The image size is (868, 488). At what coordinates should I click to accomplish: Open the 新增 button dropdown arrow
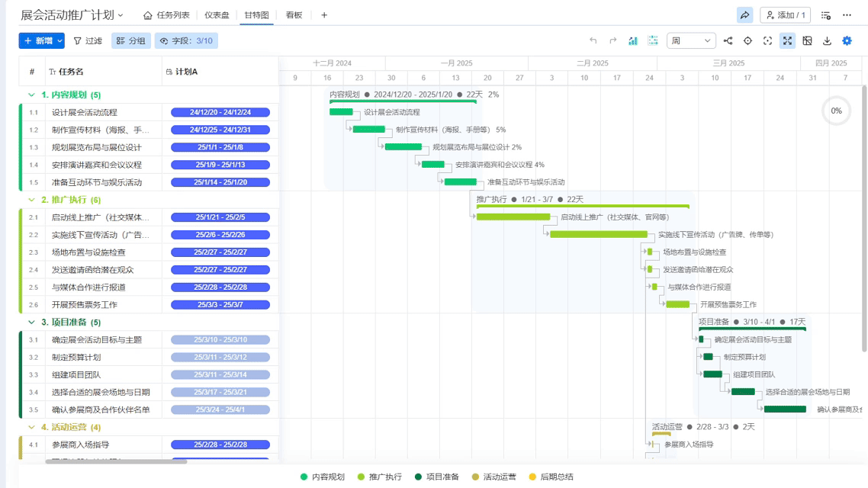coord(60,40)
